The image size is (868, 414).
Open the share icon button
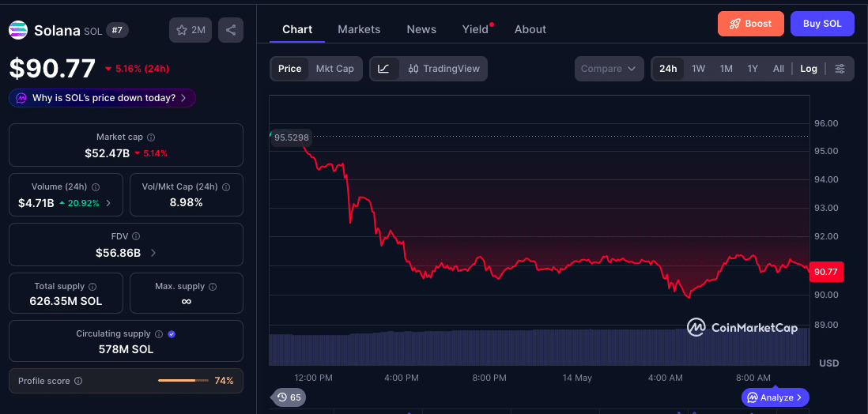point(231,30)
